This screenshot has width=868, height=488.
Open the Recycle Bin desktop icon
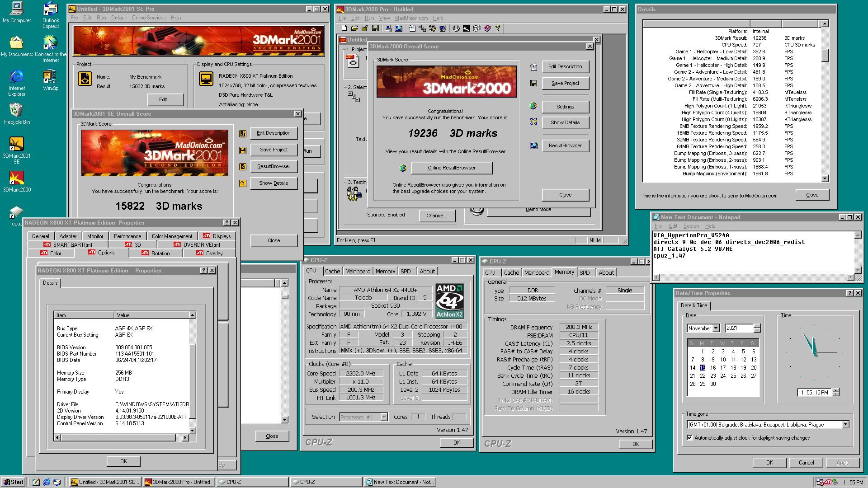tap(17, 113)
